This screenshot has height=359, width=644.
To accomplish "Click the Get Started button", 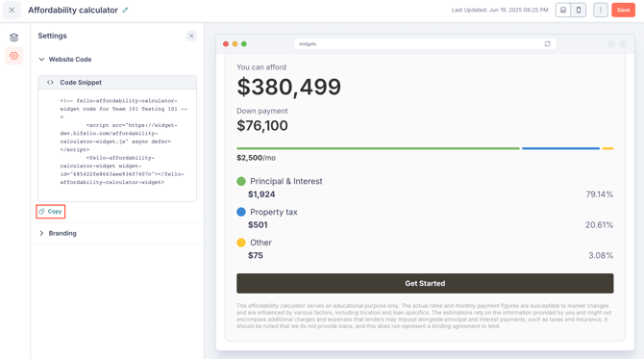I will (425, 283).
